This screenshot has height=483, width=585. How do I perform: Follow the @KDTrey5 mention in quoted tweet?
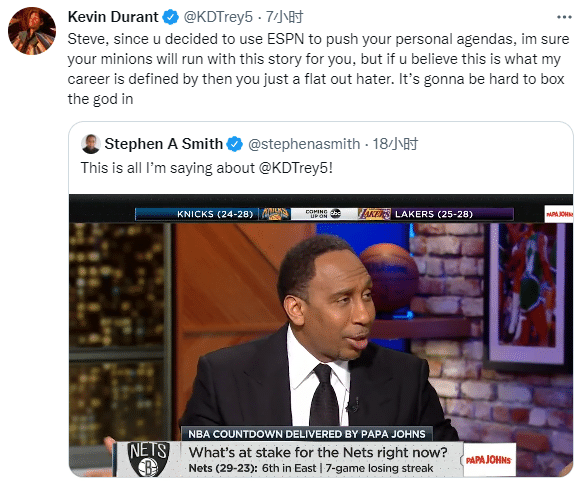[x=295, y=168]
